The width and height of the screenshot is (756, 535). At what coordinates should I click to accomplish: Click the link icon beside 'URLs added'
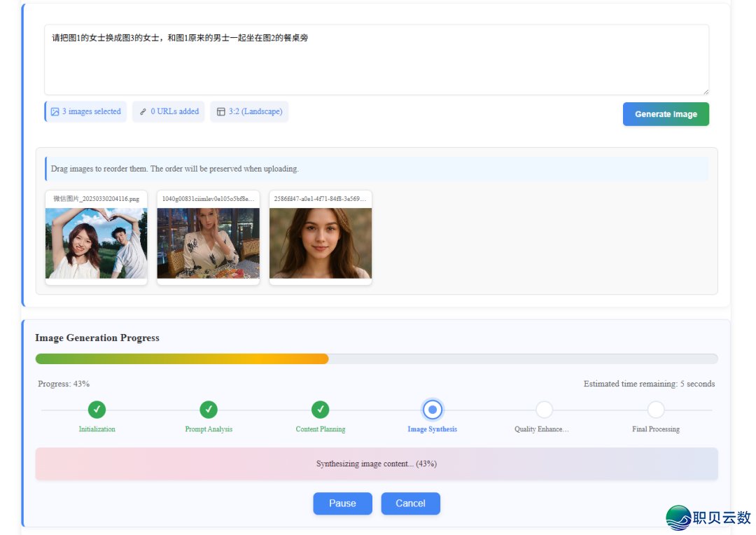pos(143,112)
